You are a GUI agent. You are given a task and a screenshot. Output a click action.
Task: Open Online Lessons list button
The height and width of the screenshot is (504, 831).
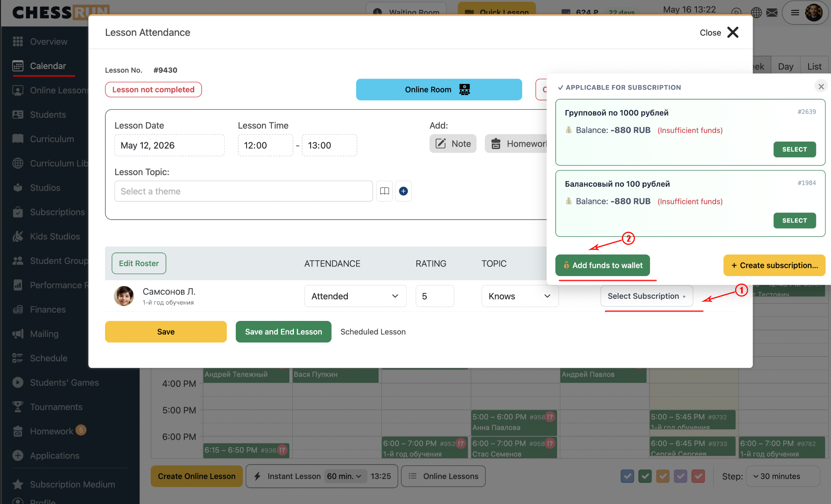point(443,476)
